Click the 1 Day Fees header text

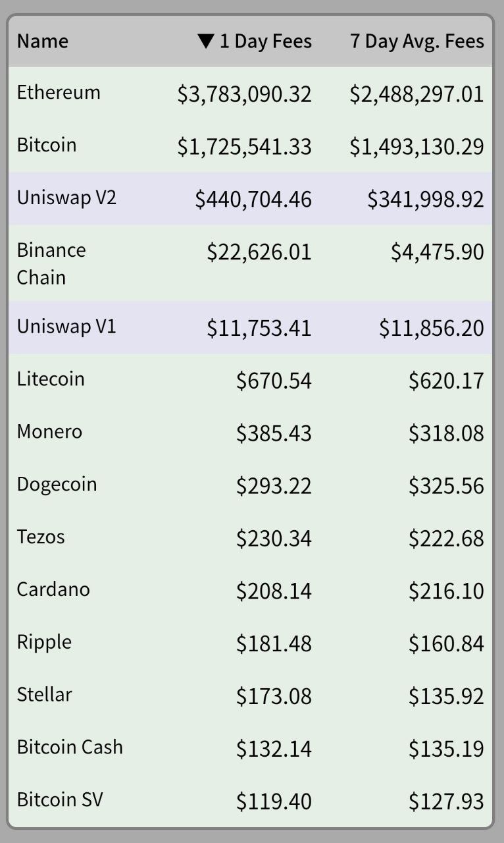click(x=265, y=41)
